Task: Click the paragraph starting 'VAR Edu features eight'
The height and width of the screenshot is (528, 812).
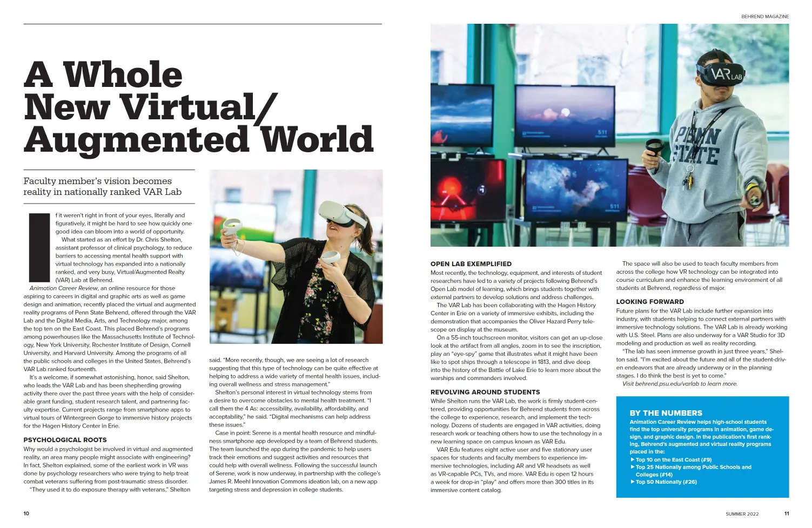Action: pos(512,470)
